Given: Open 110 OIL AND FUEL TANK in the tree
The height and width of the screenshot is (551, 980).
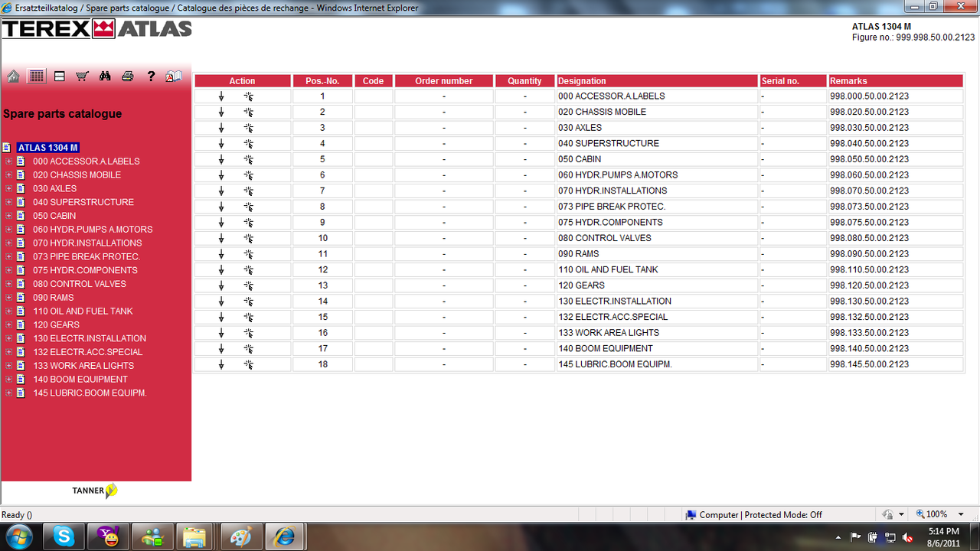Looking at the screenshot, I should 83,311.
